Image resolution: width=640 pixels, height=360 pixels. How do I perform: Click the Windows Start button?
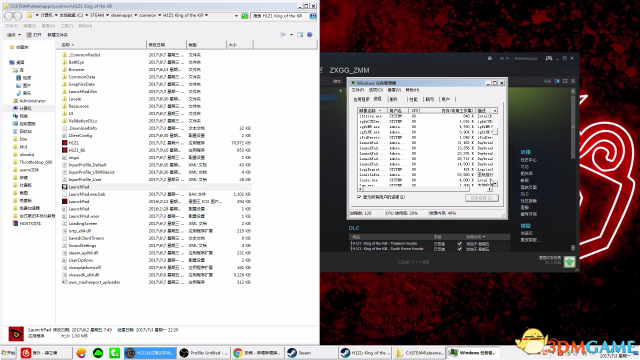click(8, 353)
